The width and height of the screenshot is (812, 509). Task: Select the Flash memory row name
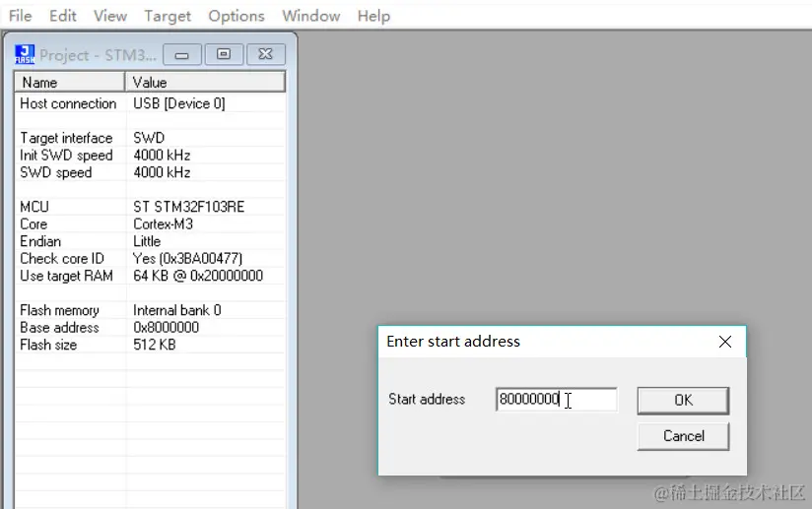pos(59,310)
